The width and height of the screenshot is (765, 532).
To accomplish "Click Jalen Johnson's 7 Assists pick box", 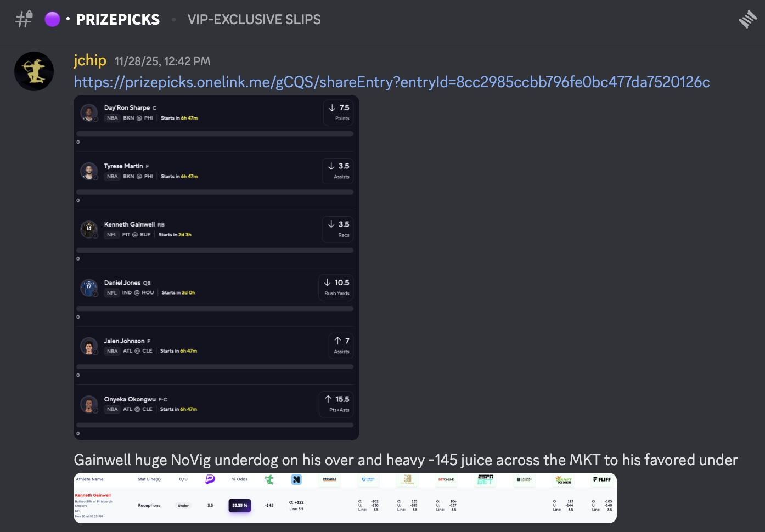I will coord(341,346).
